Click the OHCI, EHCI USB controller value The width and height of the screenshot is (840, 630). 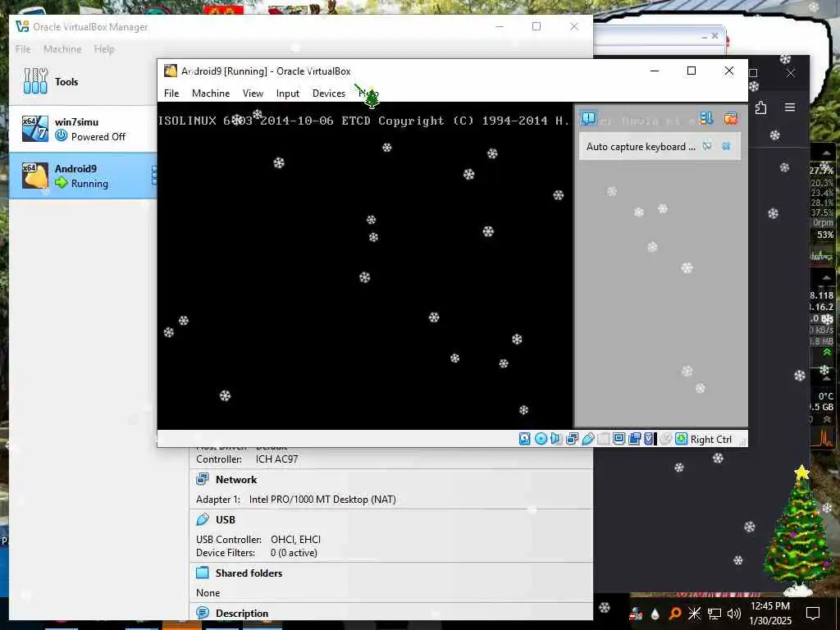[295, 540]
